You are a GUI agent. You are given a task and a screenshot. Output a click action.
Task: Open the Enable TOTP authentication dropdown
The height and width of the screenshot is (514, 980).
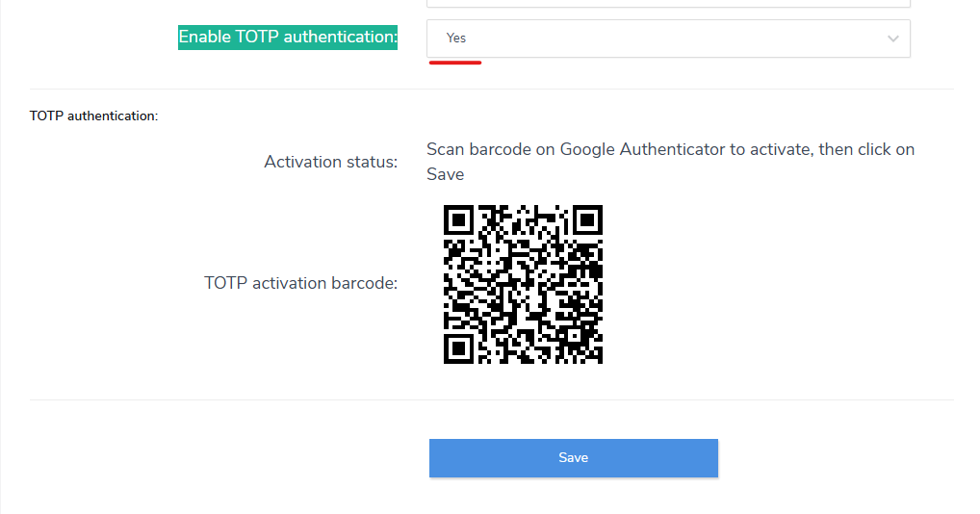(668, 39)
